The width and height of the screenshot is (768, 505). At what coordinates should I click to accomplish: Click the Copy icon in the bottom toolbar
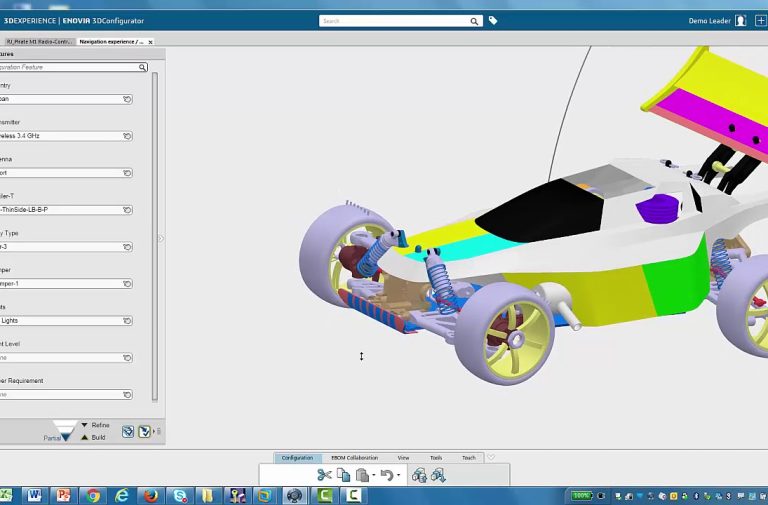click(x=343, y=475)
